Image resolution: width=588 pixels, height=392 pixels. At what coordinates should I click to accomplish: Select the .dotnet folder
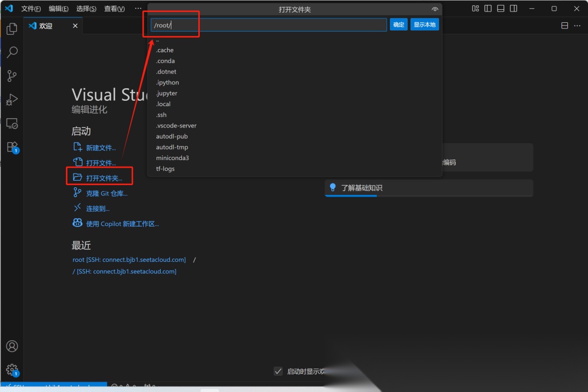pos(295,72)
